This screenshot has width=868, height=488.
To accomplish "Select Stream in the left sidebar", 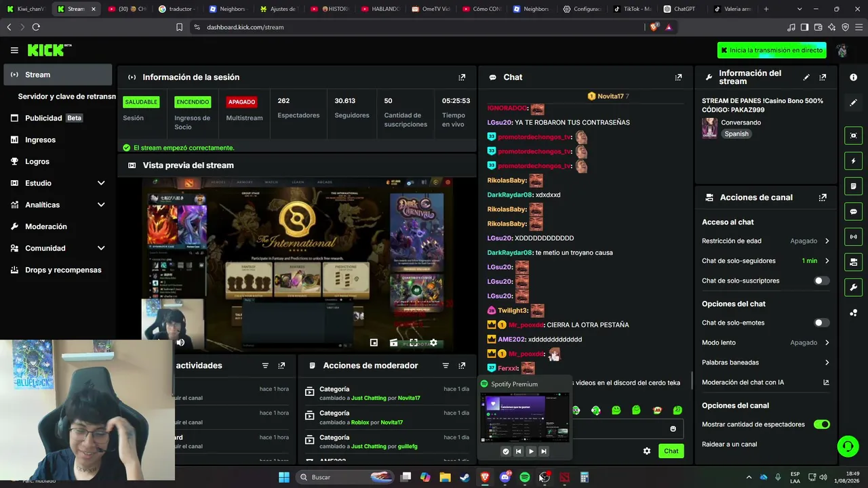I will pyautogui.click(x=59, y=75).
